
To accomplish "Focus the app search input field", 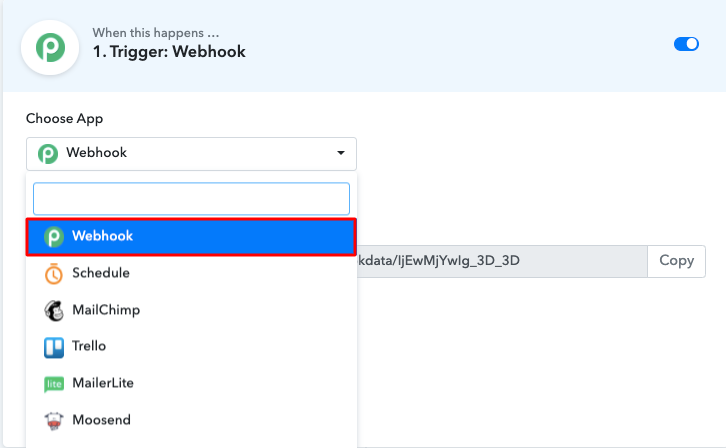I will pyautogui.click(x=191, y=199).
